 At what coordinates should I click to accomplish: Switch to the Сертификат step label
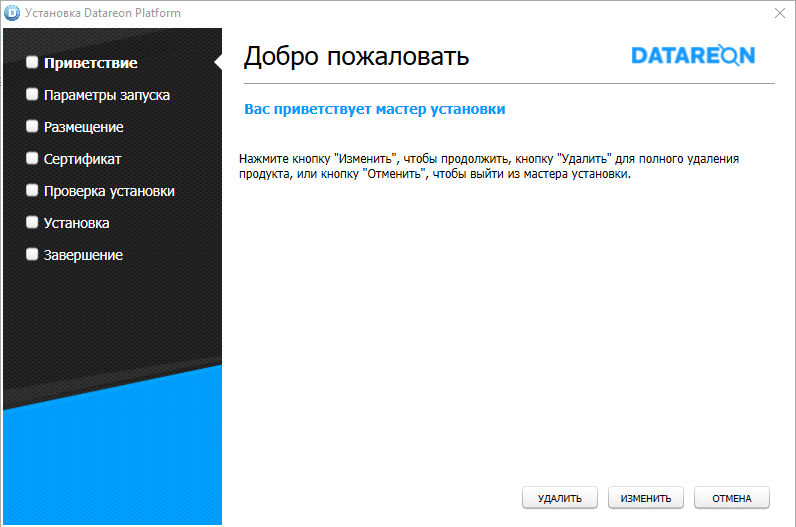[83, 159]
